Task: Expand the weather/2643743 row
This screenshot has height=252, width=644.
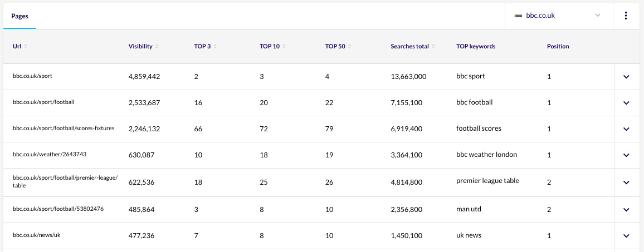Action: click(x=626, y=155)
